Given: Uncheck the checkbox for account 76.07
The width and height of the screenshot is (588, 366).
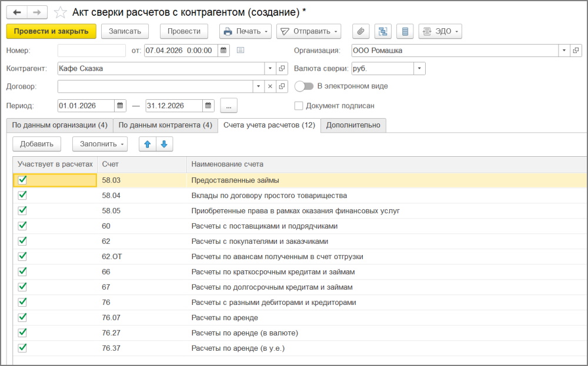Looking at the screenshot, I should pos(23,318).
